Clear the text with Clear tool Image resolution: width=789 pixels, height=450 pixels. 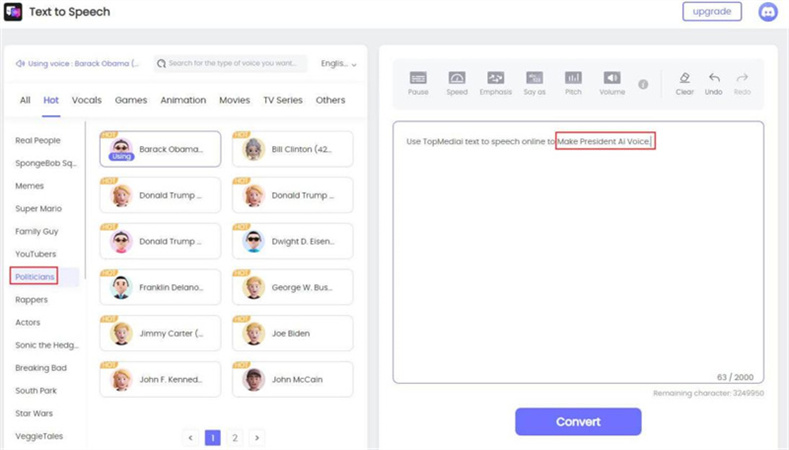coord(684,83)
